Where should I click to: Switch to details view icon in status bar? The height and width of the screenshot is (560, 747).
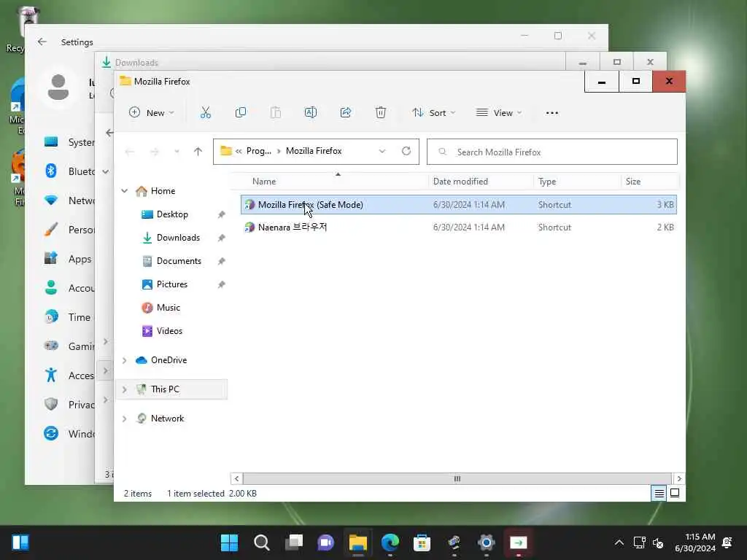click(659, 494)
